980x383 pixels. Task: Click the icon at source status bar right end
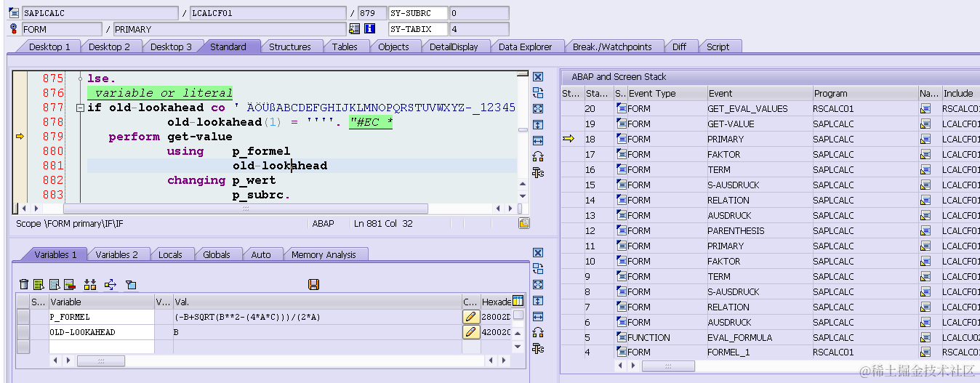pyautogui.click(x=524, y=223)
